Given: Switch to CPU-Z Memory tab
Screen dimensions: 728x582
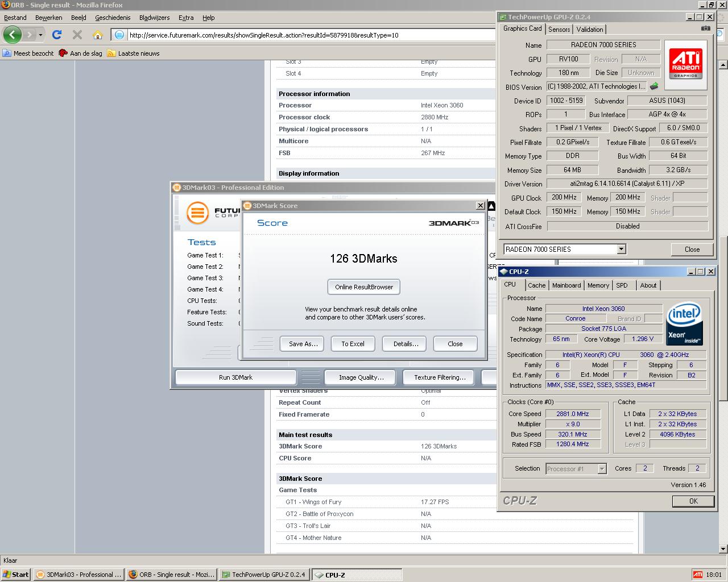Looking at the screenshot, I should click(x=598, y=285).
